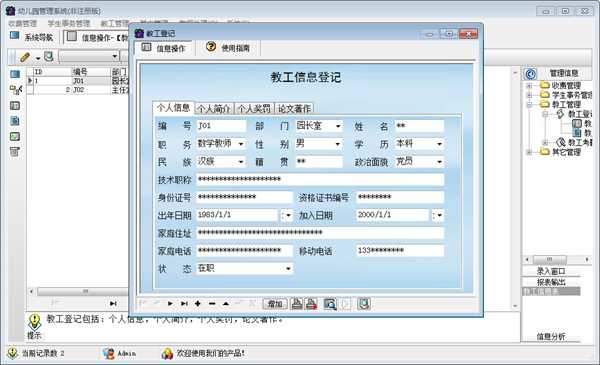This screenshot has width=600, height=365.
Task: Click the exit icon in dialog toolbar
Action: 364,304
